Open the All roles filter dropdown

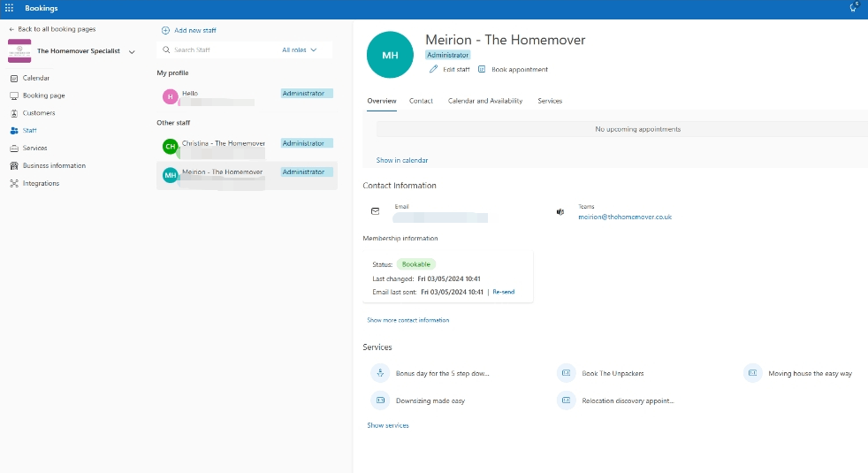pos(300,50)
